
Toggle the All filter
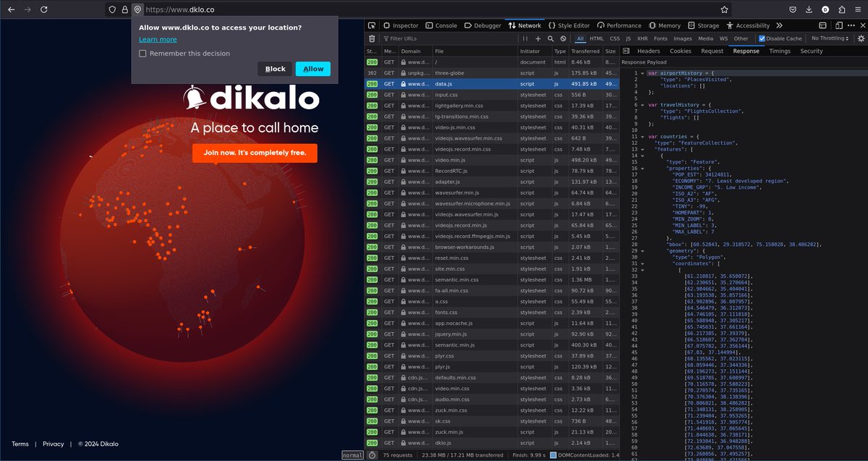(580, 38)
